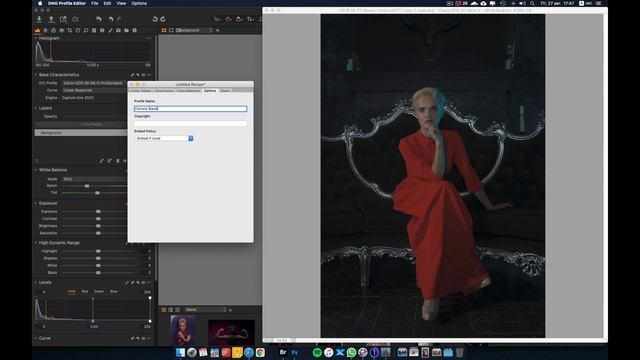
Task: Collapse the Base Characteristics panel
Action: 36,75
